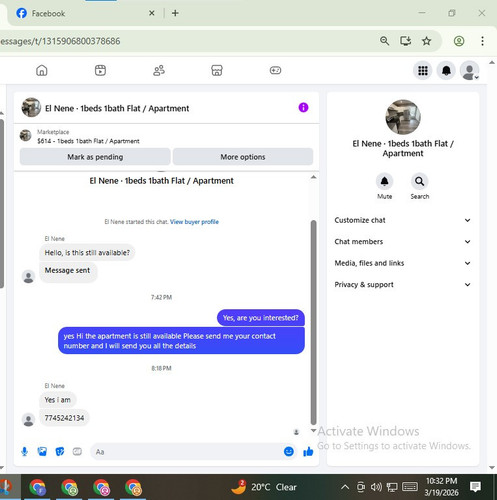
Task: Open the Friends icon in top navigation
Action: coord(159,70)
